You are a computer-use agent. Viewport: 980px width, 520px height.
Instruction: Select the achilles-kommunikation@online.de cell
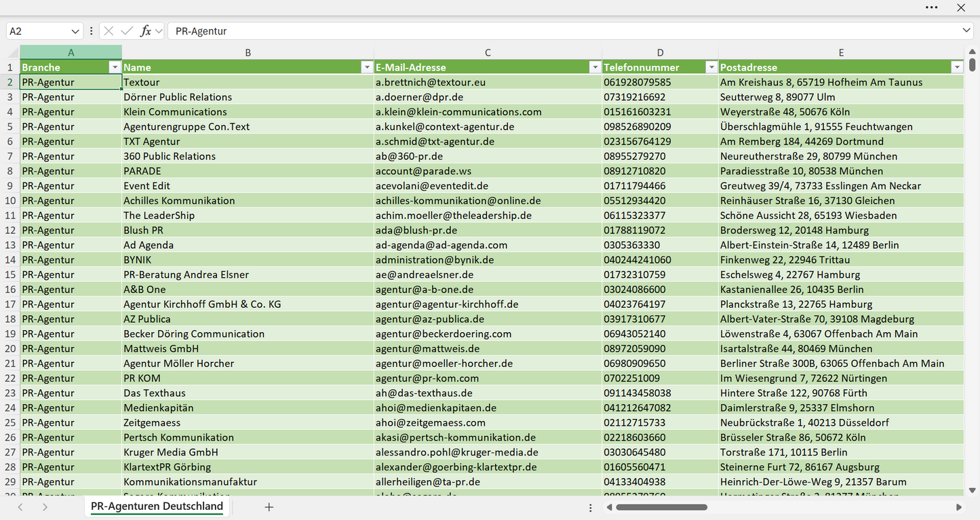tap(488, 201)
